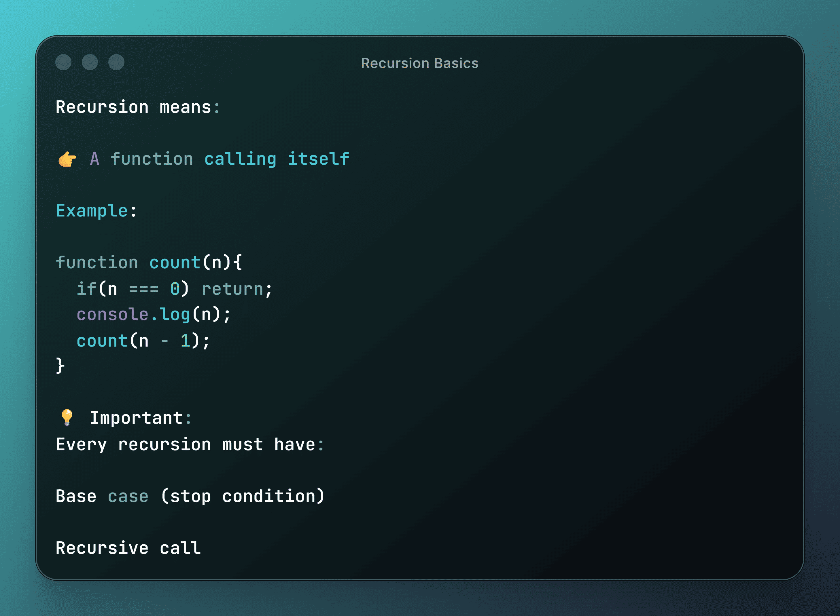Click the third window control dot
The width and height of the screenshot is (840, 616).
[x=116, y=62]
